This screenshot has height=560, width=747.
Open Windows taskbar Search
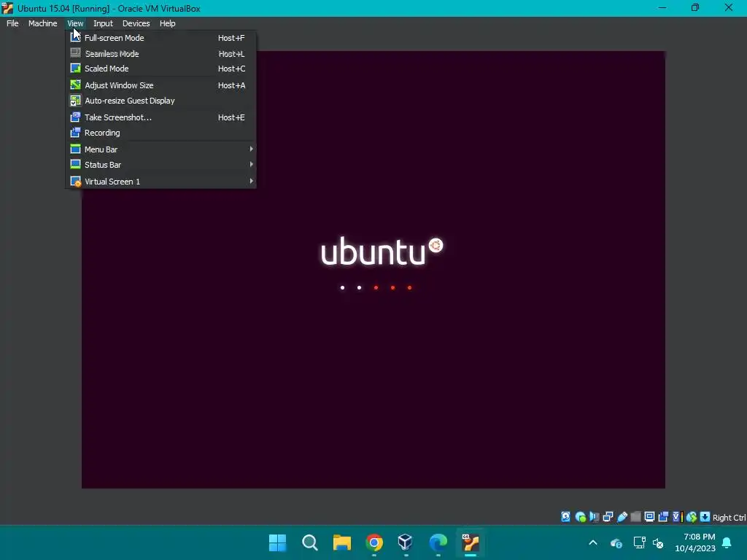[x=309, y=542]
